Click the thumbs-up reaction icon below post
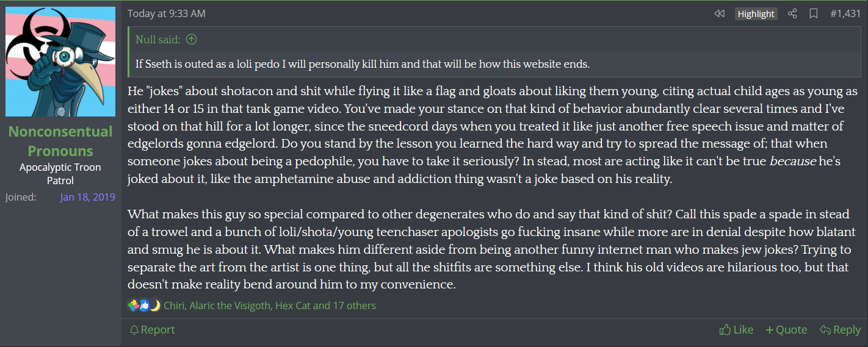This screenshot has width=868, height=347. pos(144,306)
